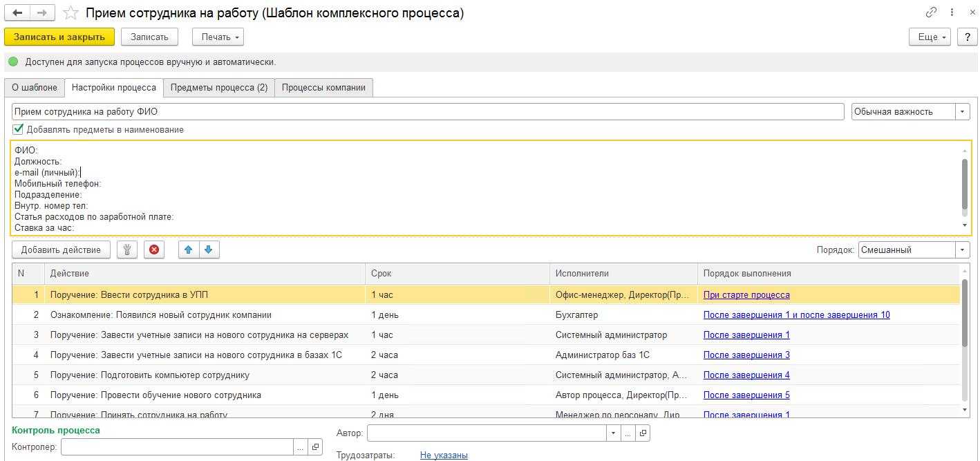Click the forward navigation arrow

point(42,13)
